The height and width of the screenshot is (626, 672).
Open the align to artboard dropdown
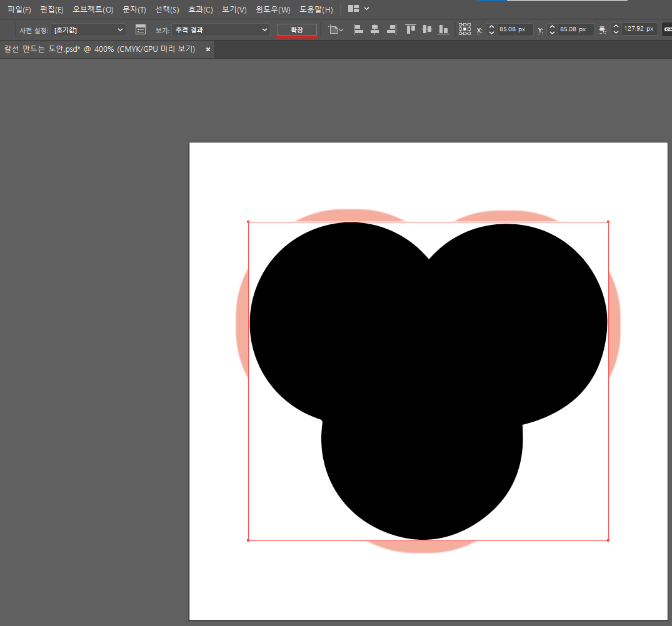click(x=336, y=29)
